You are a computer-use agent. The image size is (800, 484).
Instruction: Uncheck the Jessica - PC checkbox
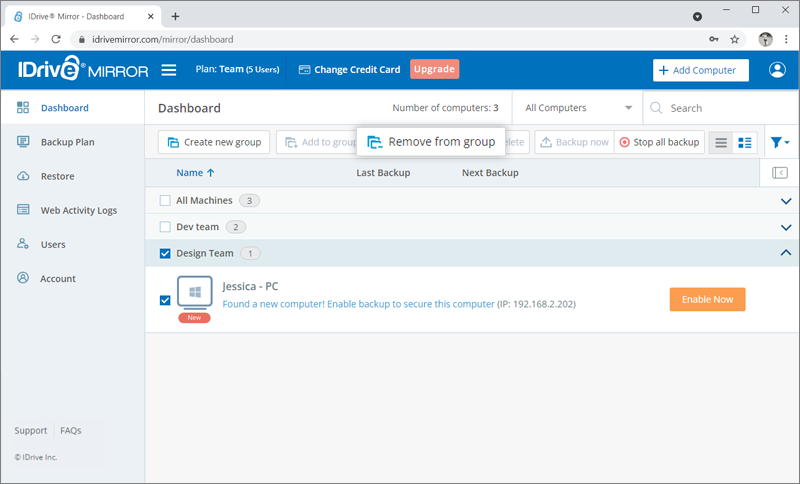(x=165, y=300)
